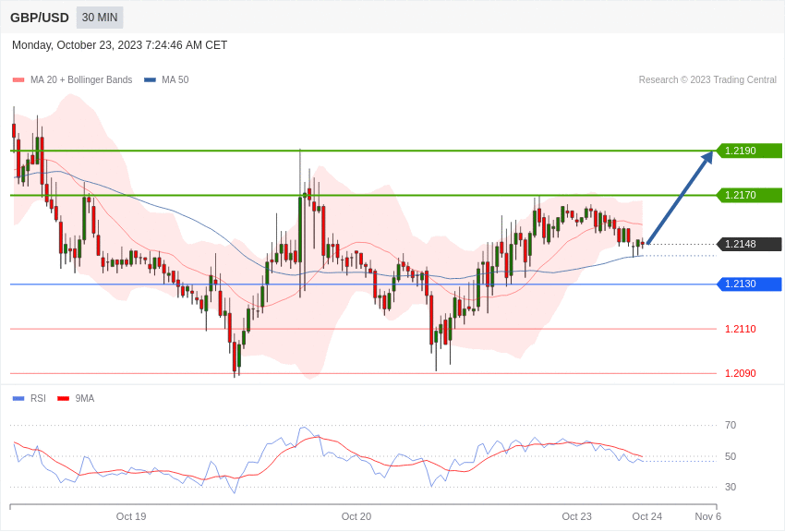This screenshot has height=532, width=785.
Task: Select the 1.2170 green resistance price tag
Action: click(x=749, y=195)
